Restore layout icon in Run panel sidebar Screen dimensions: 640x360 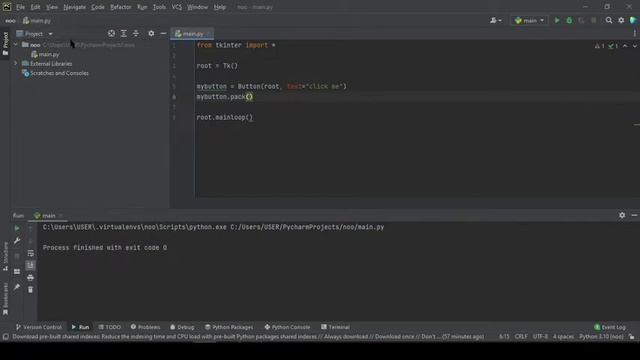click(x=17, y=271)
